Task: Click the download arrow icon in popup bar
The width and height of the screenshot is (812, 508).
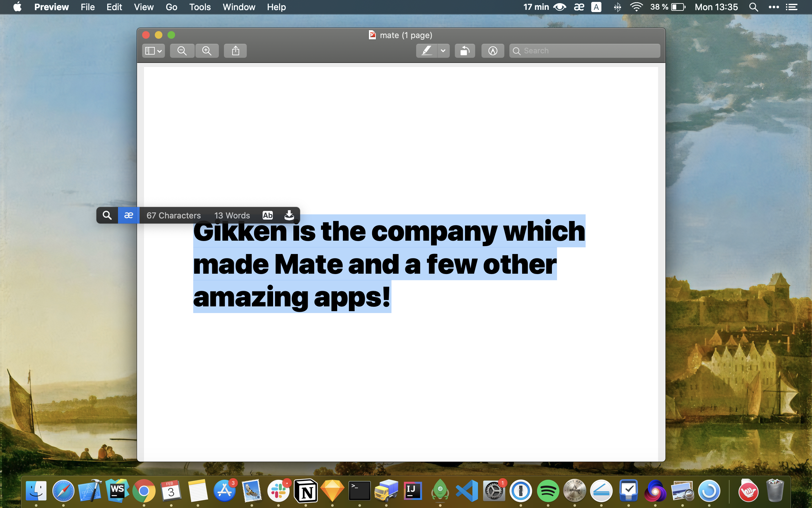Action: point(289,215)
